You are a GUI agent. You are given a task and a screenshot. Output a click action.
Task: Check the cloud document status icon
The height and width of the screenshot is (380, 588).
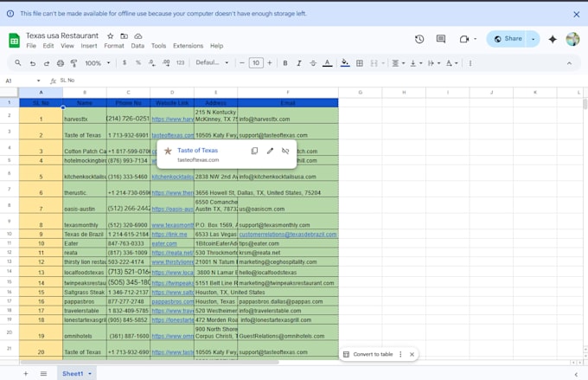[x=138, y=36]
